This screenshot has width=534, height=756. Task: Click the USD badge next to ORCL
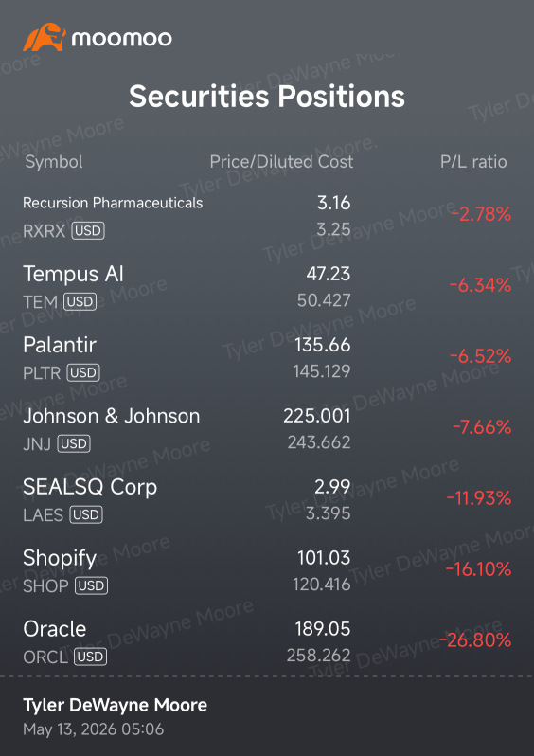pyautogui.click(x=90, y=657)
